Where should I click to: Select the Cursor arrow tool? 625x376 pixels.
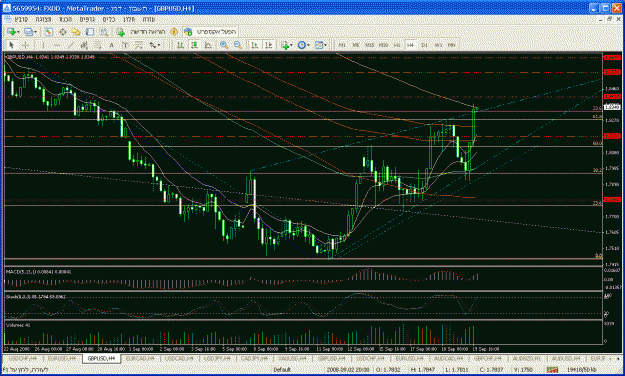12,45
